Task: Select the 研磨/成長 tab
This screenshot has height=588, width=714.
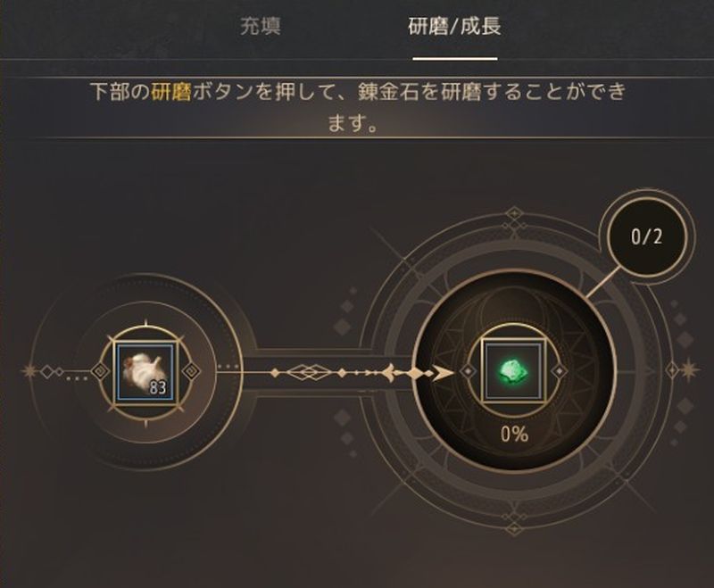Action: click(x=454, y=27)
